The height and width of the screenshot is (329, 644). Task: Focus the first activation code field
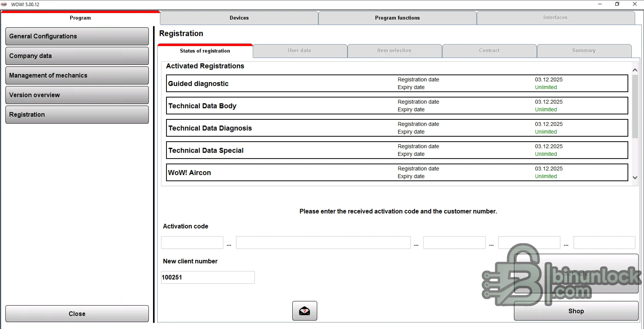(192, 242)
